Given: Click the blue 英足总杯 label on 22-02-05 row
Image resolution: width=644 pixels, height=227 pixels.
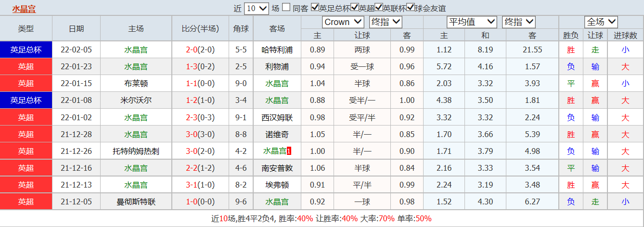Looking at the screenshot, I should click(26, 50).
